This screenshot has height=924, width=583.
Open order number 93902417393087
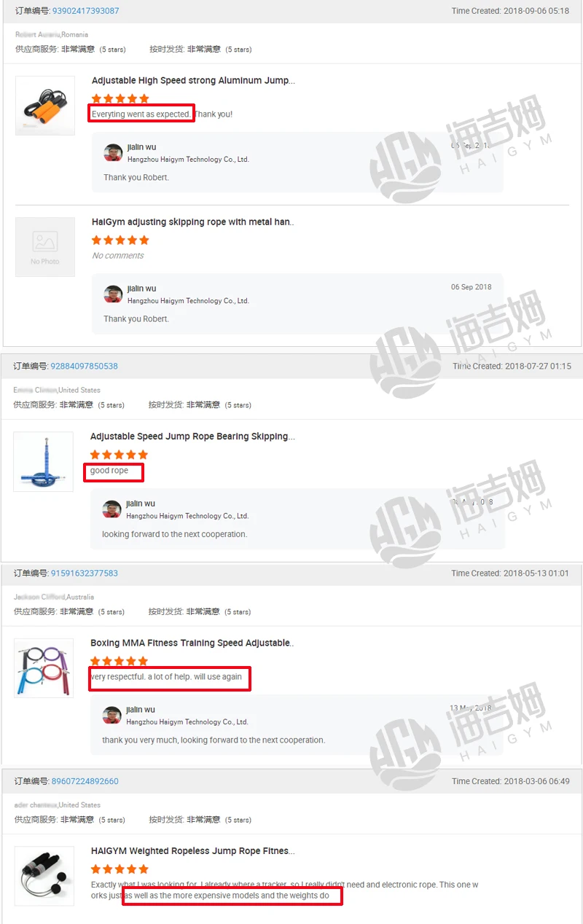pyautogui.click(x=86, y=11)
